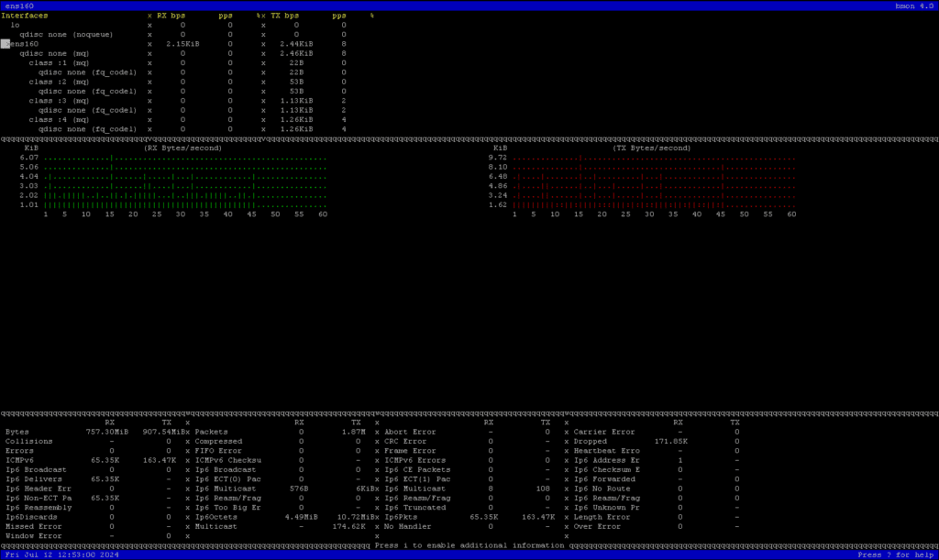This screenshot has height=560, width=939.
Task: Click the 9.72 label on TX graph
Action: pos(498,158)
